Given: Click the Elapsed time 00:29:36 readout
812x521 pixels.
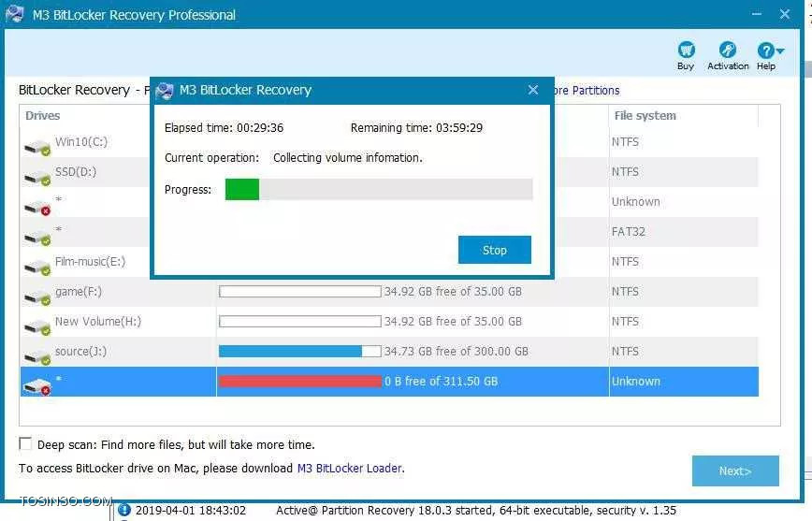Looking at the screenshot, I should click(224, 128).
